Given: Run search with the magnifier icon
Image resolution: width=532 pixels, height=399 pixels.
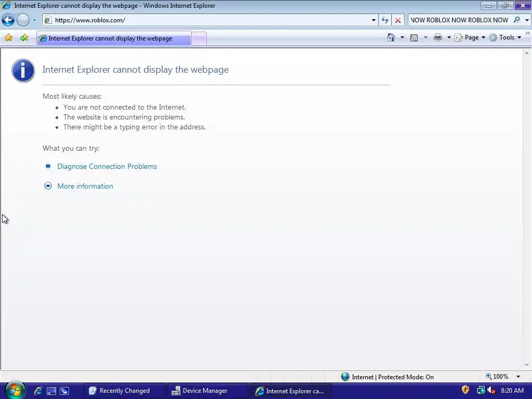Looking at the screenshot, I should pyautogui.click(x=517, y=20).
